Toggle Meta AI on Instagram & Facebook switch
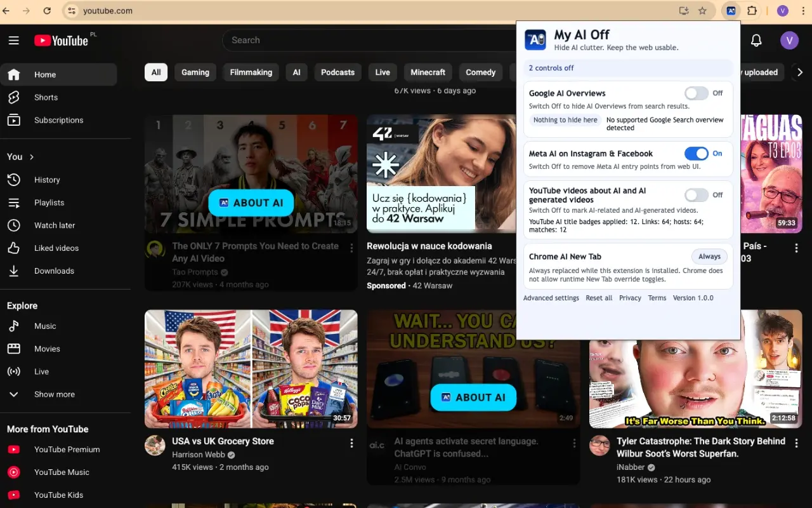The image size is (812, 508). click(x=696, y=154)
